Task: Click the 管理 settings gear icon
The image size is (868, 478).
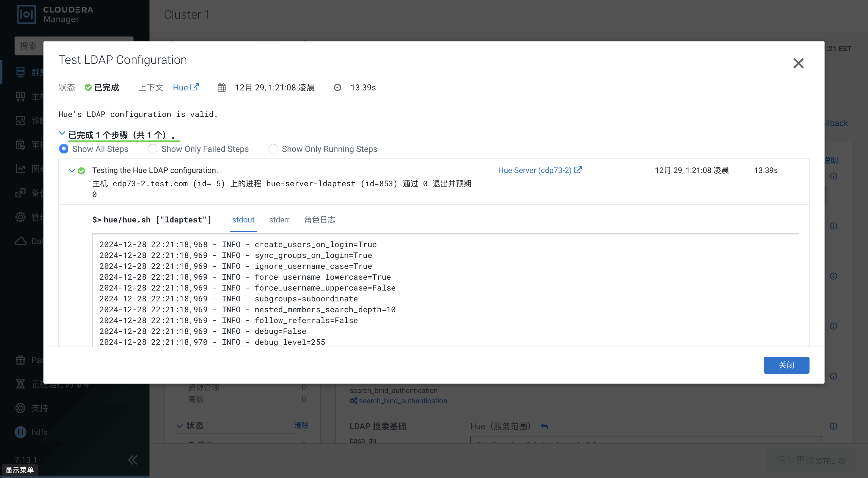Action: point(20,217)
